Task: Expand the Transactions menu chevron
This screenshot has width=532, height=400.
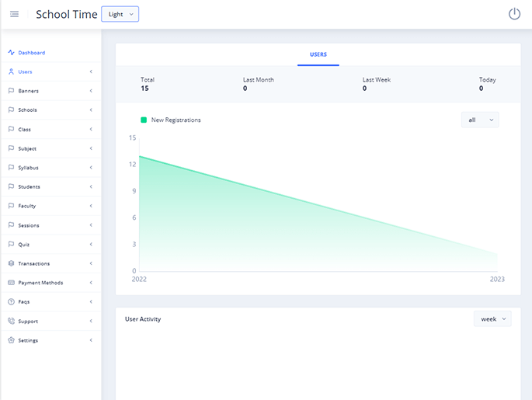Action: 91,263
